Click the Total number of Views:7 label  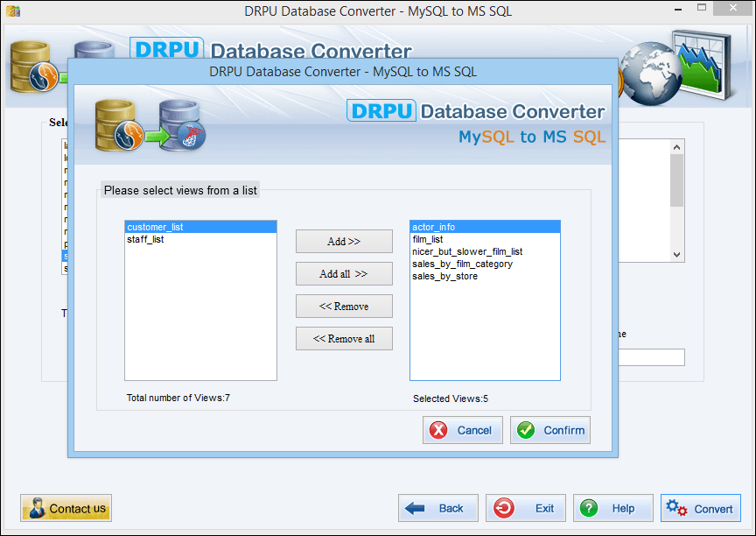click(x=178, y=398)
